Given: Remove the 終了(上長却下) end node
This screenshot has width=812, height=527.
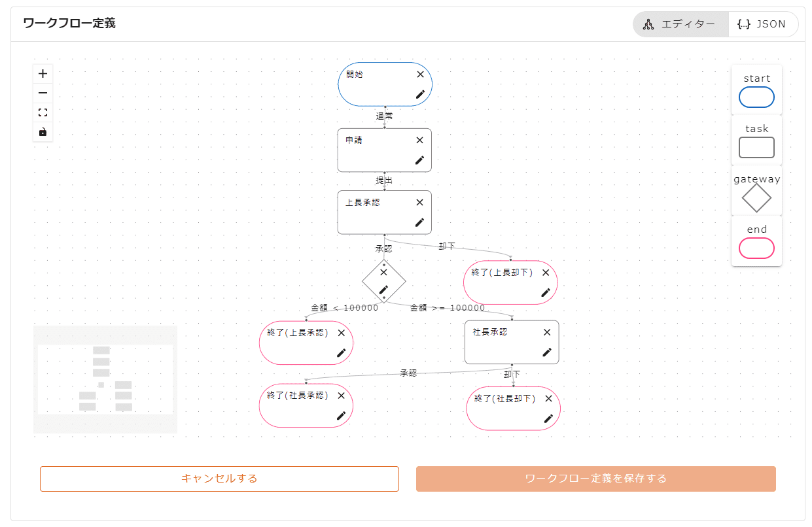Looking at the screenshot, I should (x=546, y=273).
